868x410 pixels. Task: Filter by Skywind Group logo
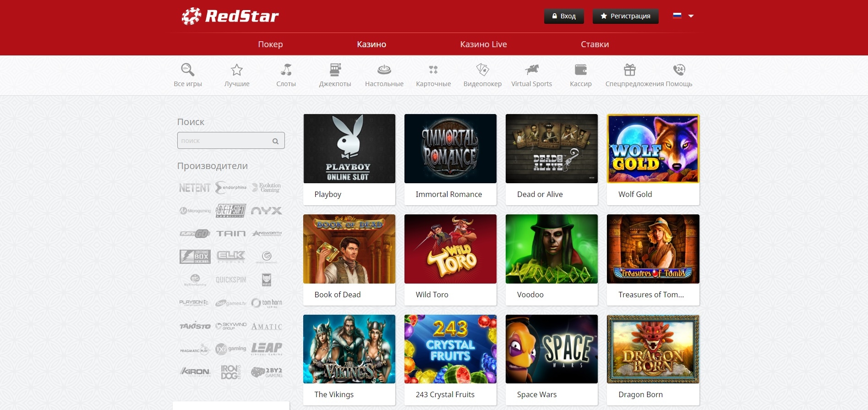tap(231, 326)
